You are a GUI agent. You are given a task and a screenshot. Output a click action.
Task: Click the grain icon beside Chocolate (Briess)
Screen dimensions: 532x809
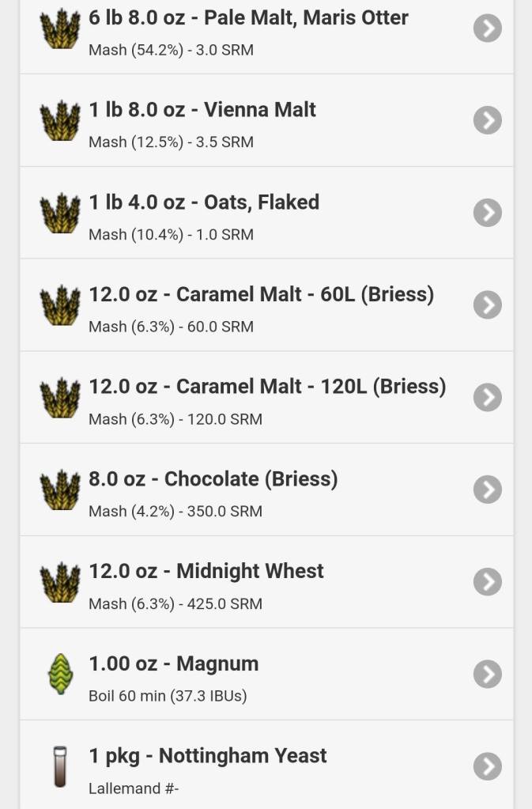60,490
